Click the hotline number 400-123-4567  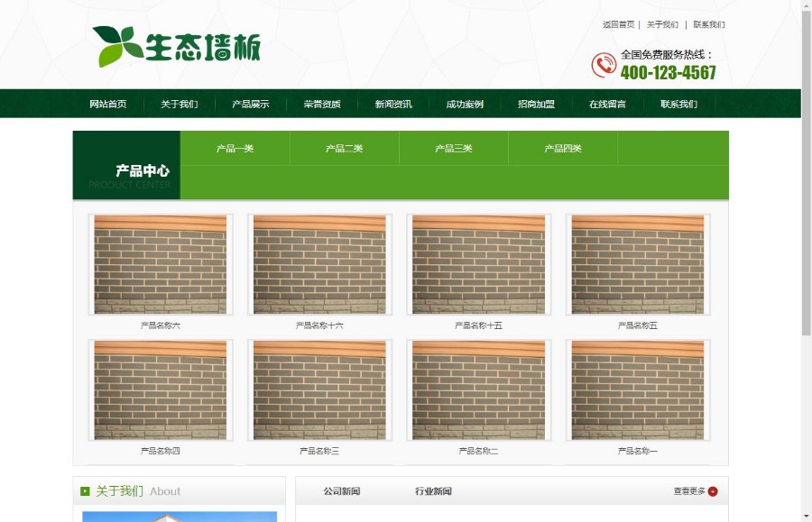pos(668,72)
